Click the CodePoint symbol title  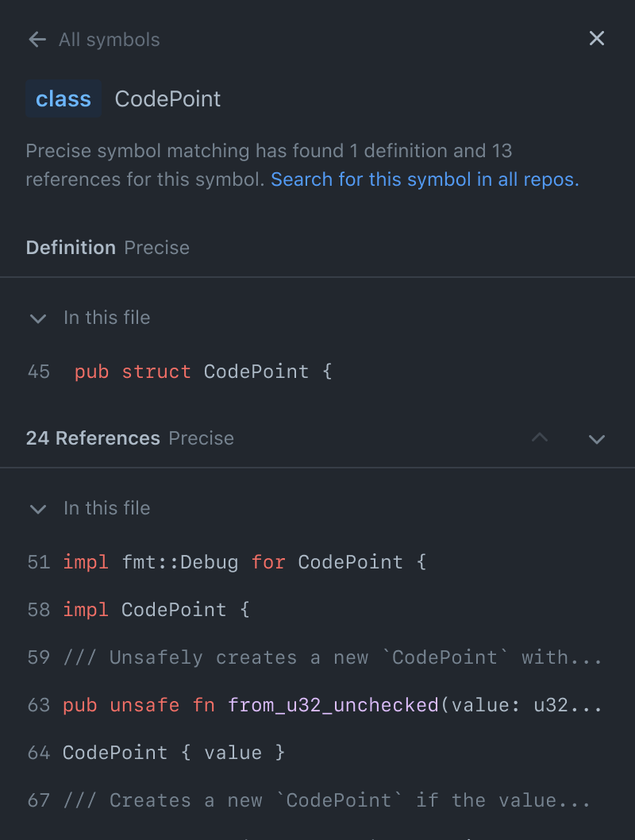[x=167, y=99]
